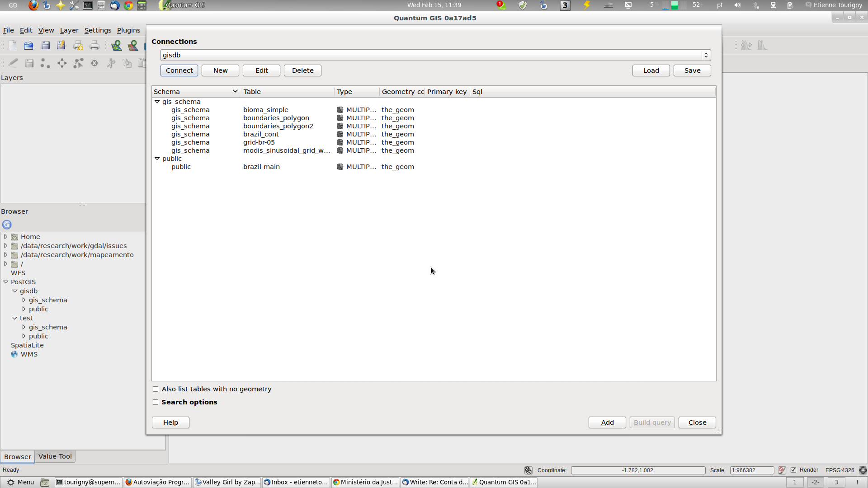This screenshot has height=488, width=868.
Task: Open the File menu
Action: click(9, 30)
